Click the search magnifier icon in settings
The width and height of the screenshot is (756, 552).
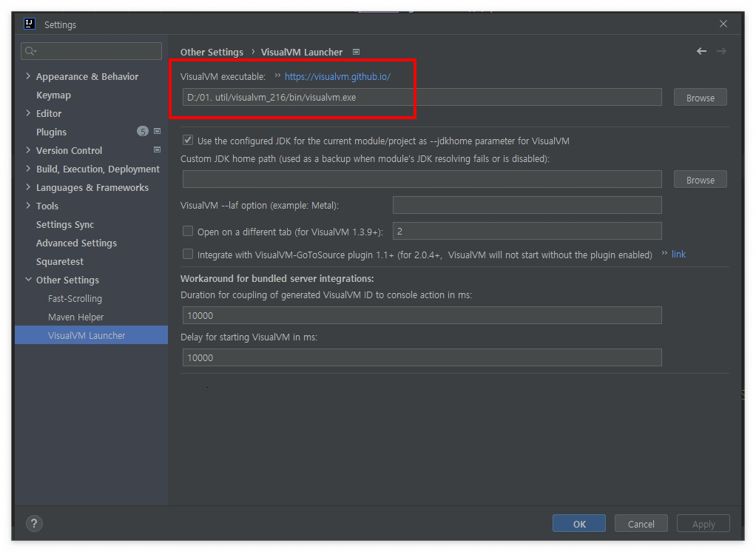point(31,50)
